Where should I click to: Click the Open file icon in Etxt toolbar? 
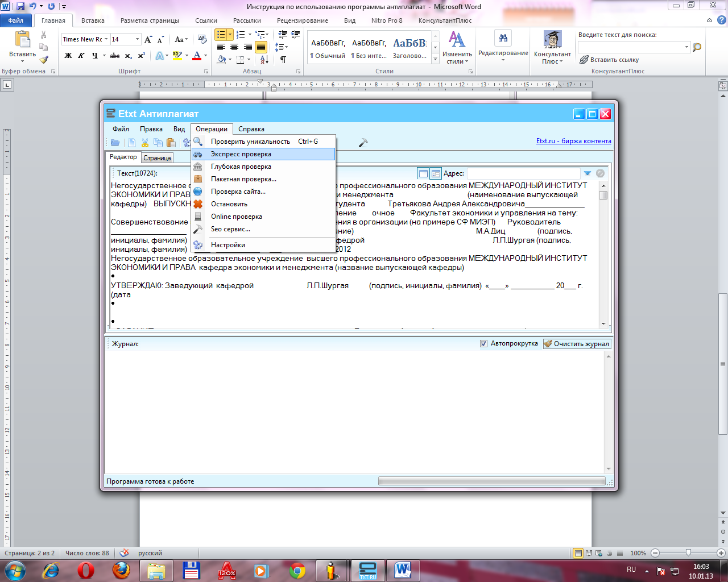pos(115,143)
